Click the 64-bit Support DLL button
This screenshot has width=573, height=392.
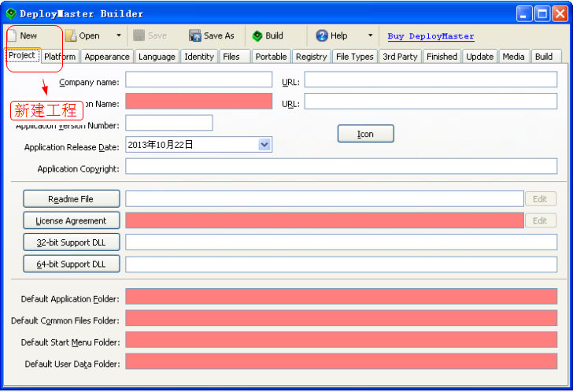72,264
